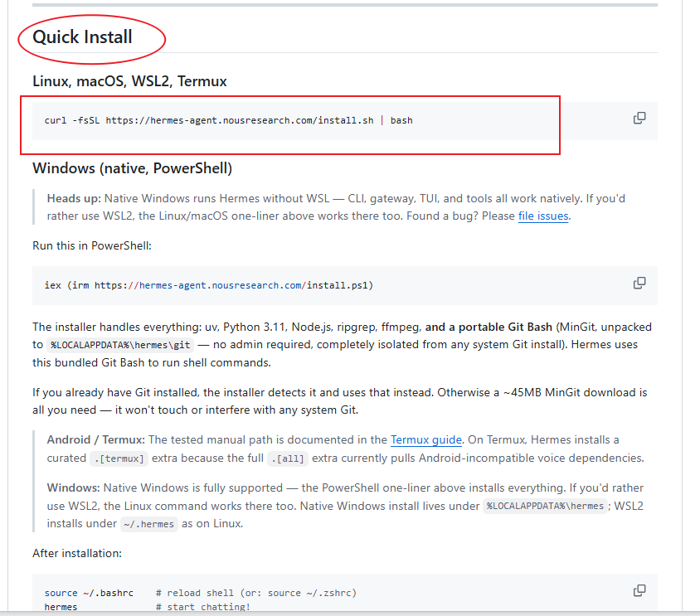Click the Android / Termux: bold text
Image resolution: width=700 pixels, height=616 pixels.
(x=96, y=439)
